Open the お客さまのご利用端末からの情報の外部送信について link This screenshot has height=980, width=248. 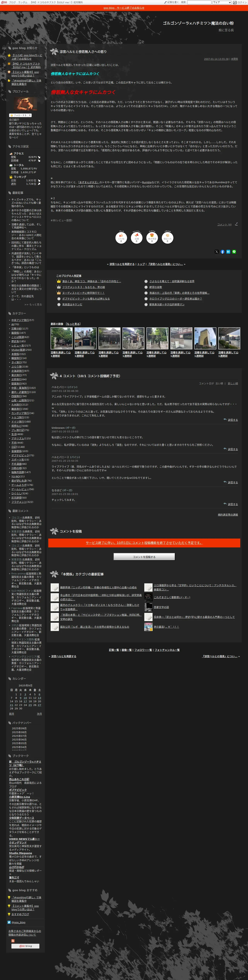pos(25,933)
